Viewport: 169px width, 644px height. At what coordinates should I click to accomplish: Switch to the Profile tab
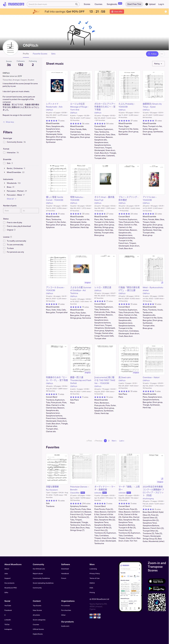[x=26, y=54]
